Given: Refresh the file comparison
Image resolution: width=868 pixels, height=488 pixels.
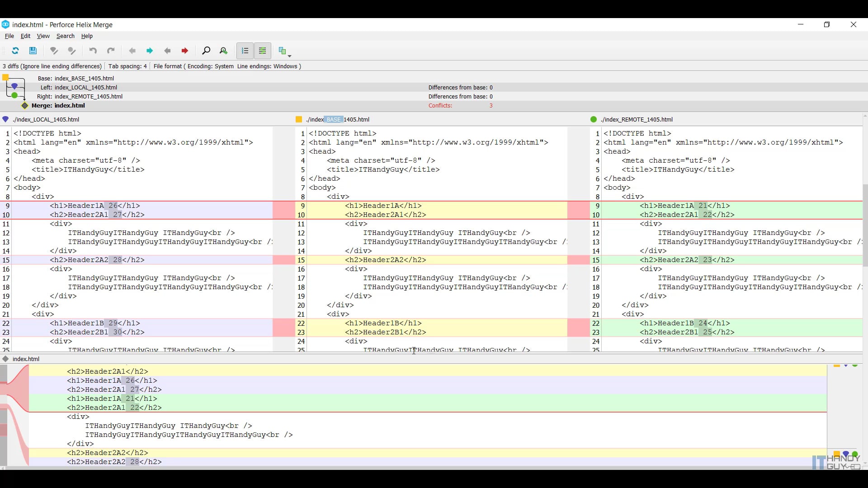Looking at the screenshot, I should click(x=15, y=51).
